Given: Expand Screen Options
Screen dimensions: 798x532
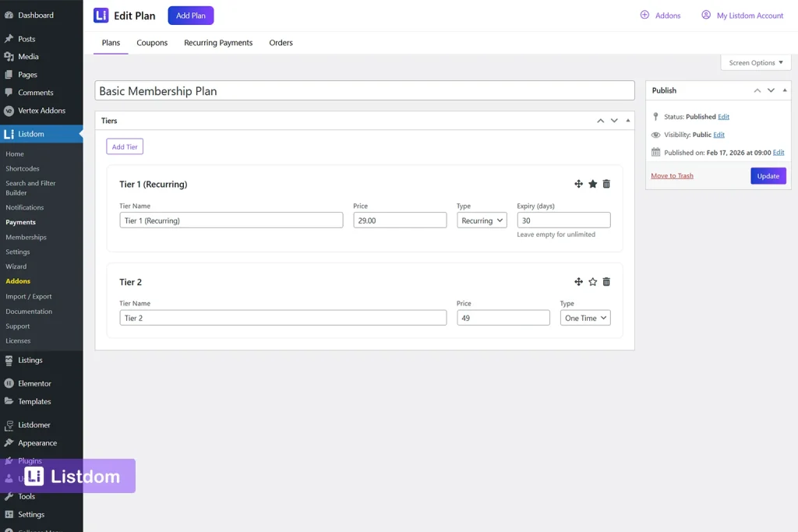Looking at the screenshot, I should [754, 62].
